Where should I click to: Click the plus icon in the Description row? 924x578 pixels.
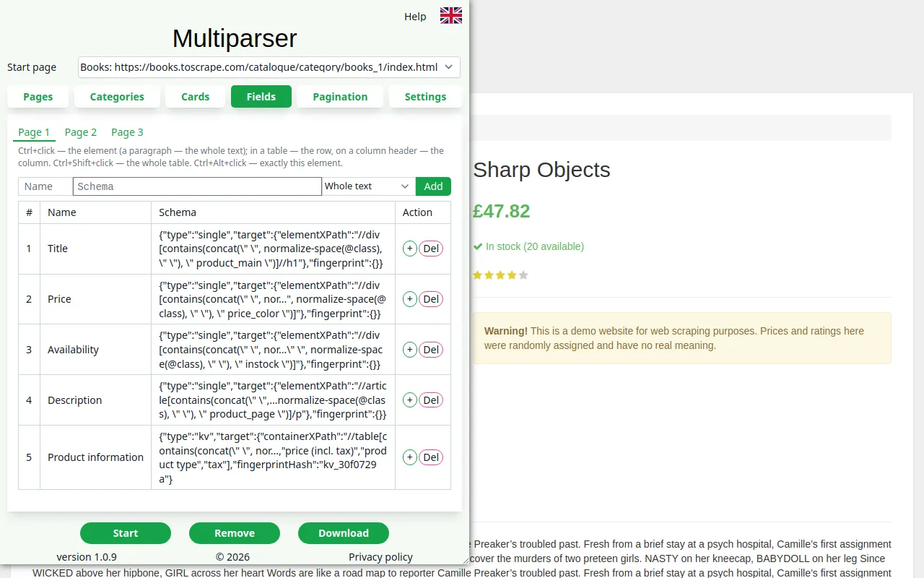click(x=409, y=400)
